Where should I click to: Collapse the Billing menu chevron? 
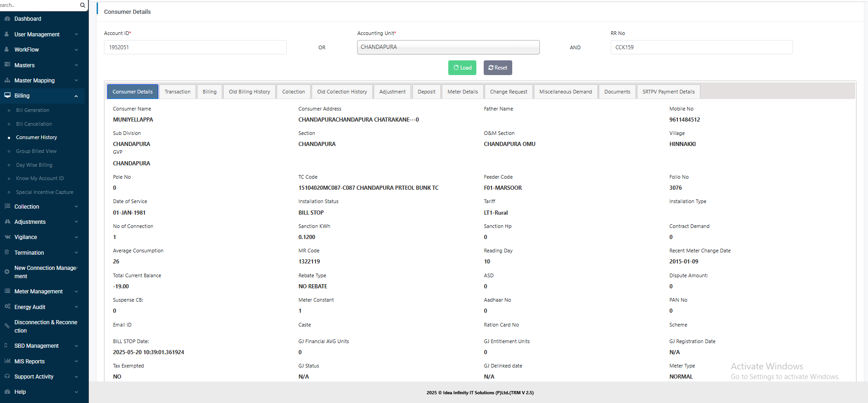pos(76,96)
